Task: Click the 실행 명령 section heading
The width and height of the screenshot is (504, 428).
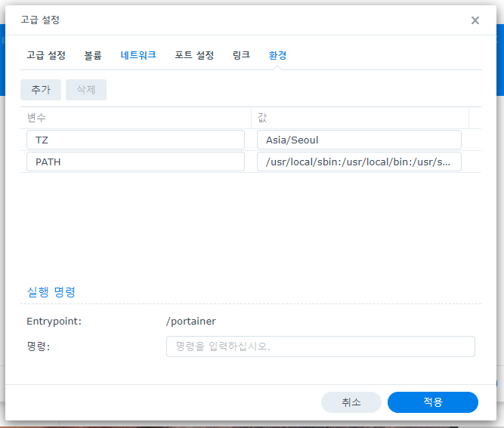Action: tap(51, 292)
